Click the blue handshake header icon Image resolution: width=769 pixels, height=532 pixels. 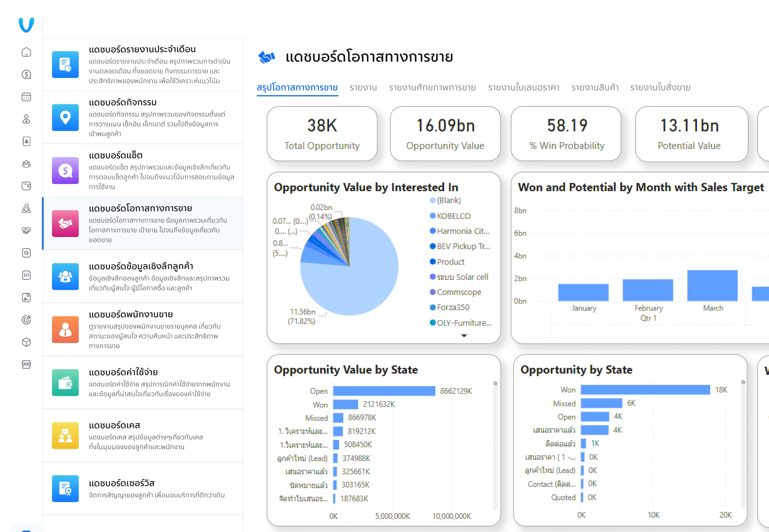[x=267, y=57]
